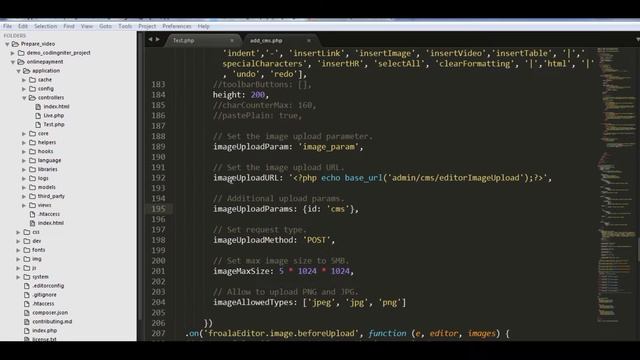The width and height of the screenshot is (640, 360).
Task: Click the application folder icon
Action: coord(27,71)
